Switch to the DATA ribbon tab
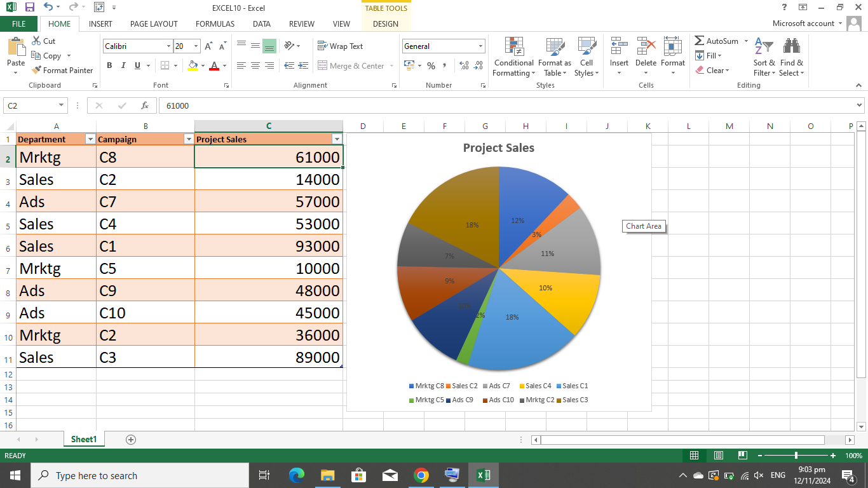 pos(262,24)
